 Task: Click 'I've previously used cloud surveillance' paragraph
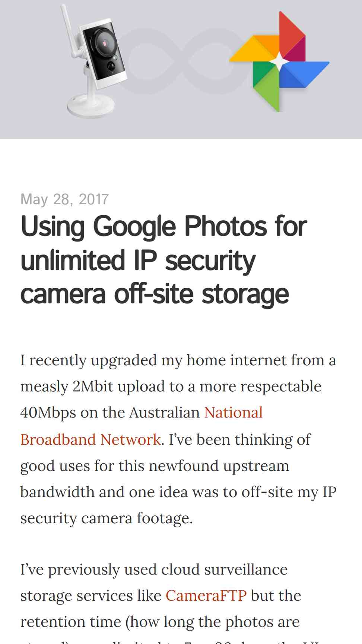[154, 570]
